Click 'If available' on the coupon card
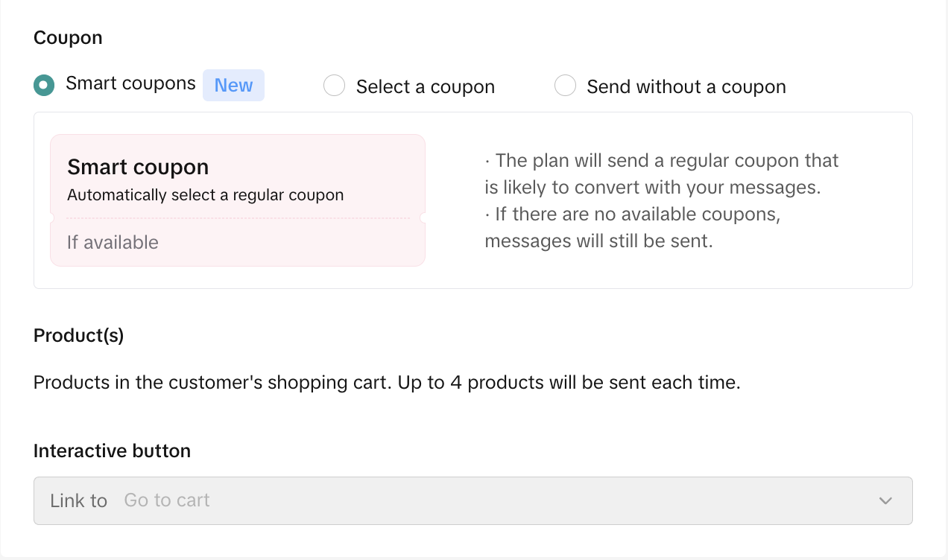Viewport: 948px width, 560px height. (x=113, y=242)
